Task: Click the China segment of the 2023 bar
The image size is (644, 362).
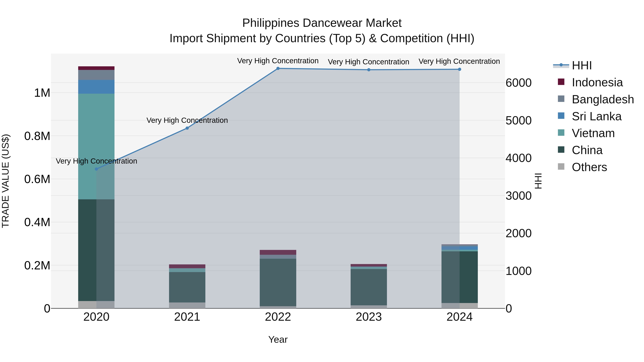Action: [x=369, y=287]
